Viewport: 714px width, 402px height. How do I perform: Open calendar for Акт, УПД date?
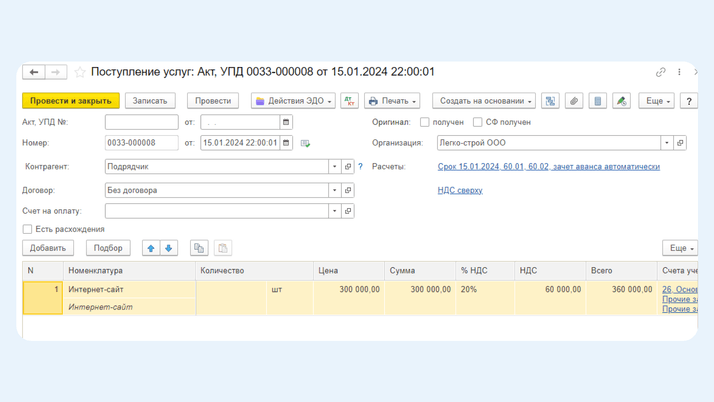286,122
